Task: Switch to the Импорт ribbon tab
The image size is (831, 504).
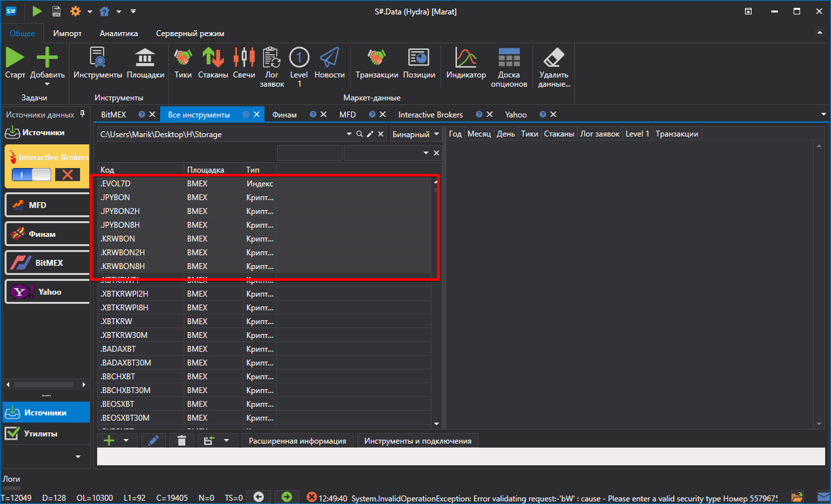Action: pyautogui.click(x=67, y=33)
